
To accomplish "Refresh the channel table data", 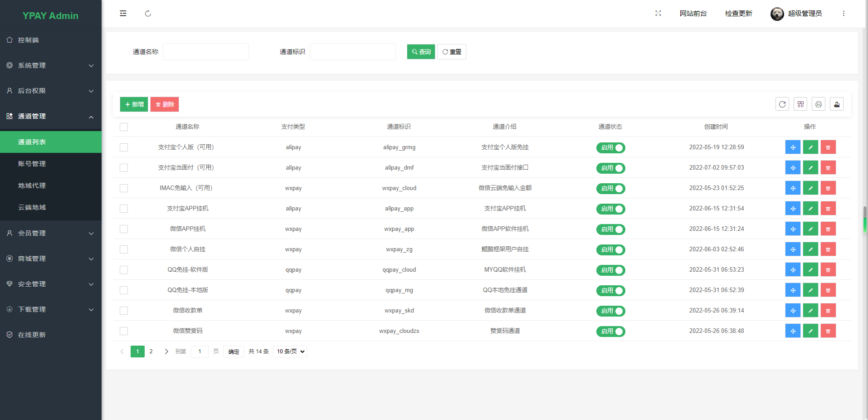I will tap(782, 104).
